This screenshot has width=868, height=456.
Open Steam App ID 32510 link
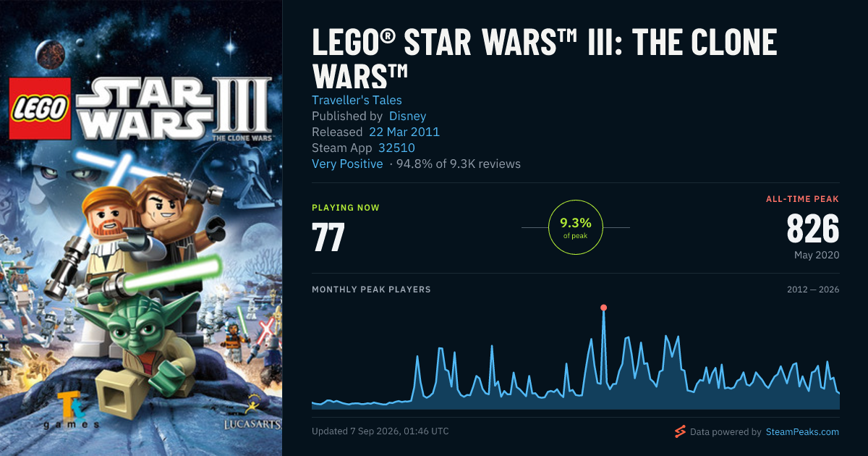tap(396, 148)
